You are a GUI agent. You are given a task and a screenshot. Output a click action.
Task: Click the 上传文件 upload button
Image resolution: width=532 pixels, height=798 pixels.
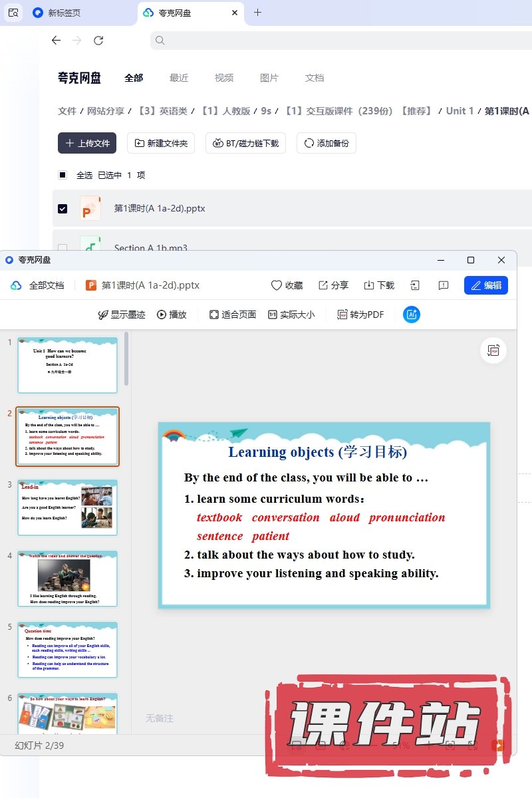click(x=87, y=143)
